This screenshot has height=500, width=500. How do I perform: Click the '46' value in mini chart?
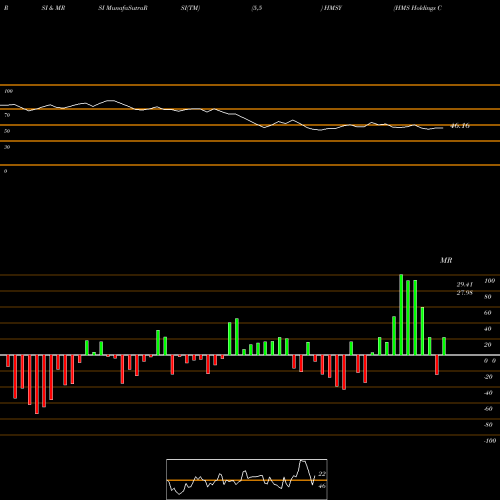click(x=322, y=486)
